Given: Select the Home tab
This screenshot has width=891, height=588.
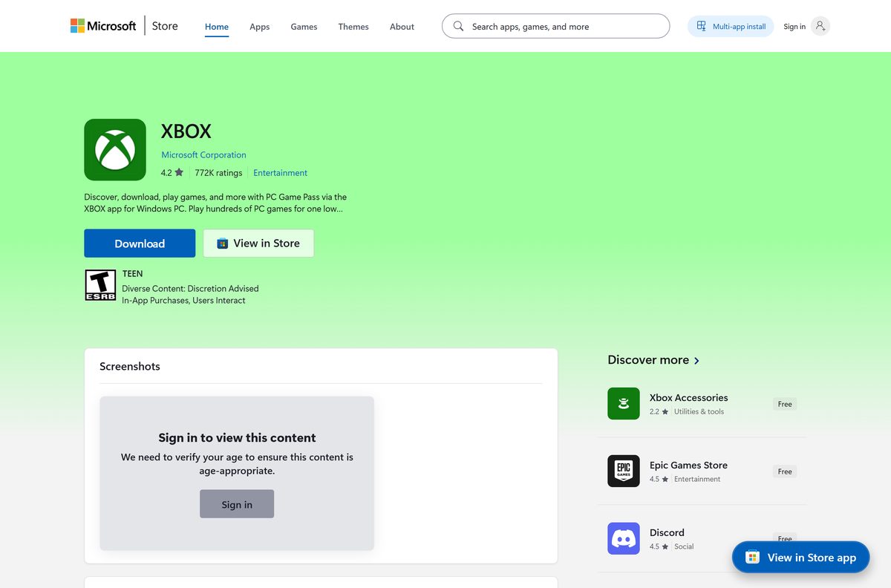Looking at the screenshot, I should click(x=217, y=27).
